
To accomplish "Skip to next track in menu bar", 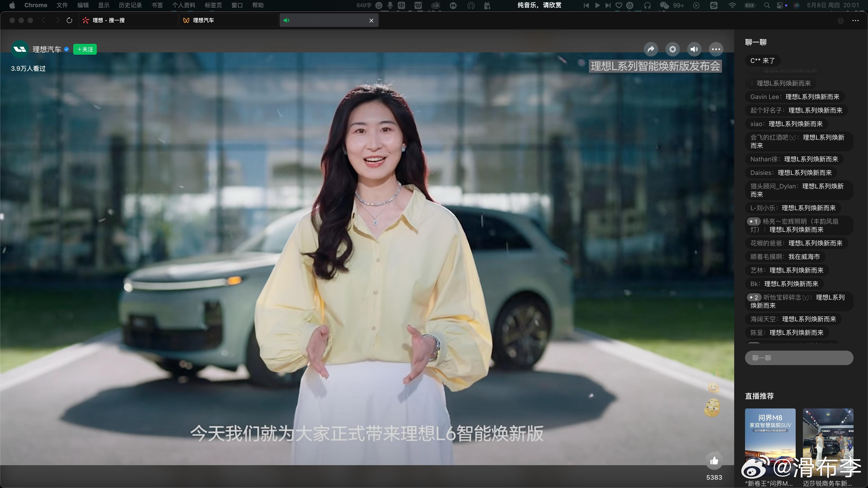I will [x=608, y=5].
